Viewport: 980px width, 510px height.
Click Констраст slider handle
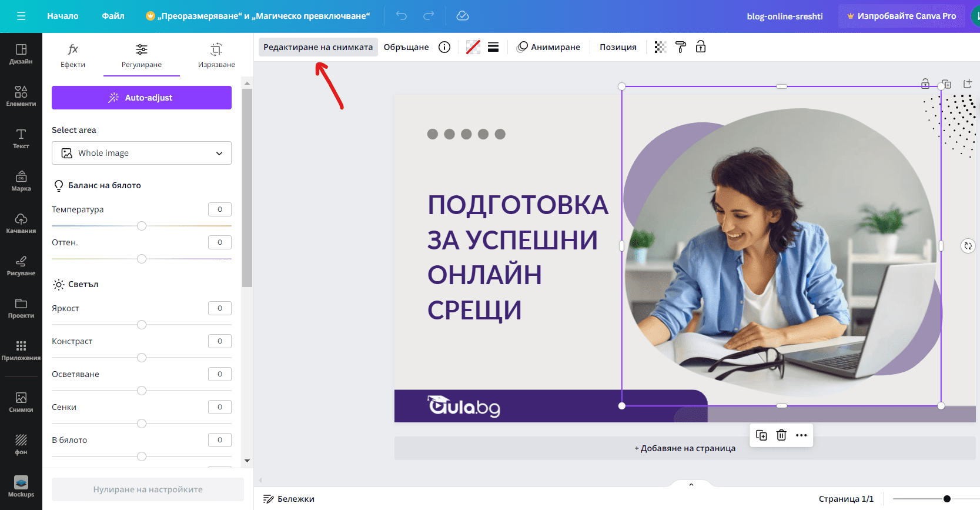click(x=142, y=358)
